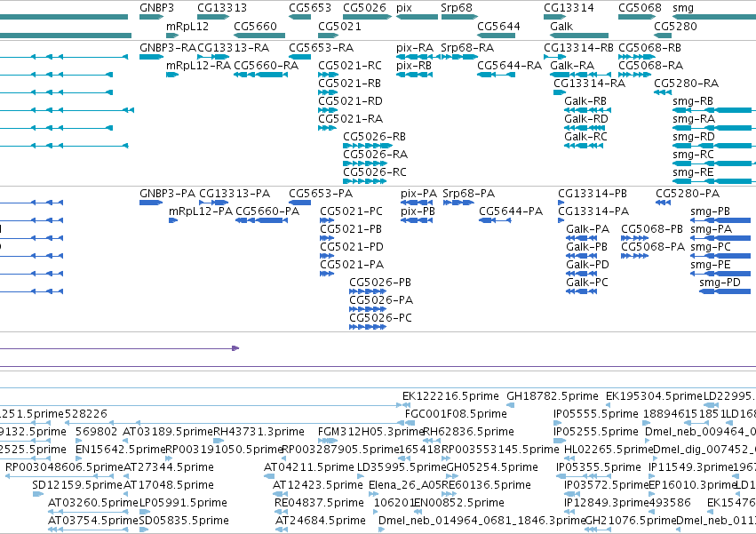
Task: Open the FGM312H05.3prime EST label
Action: (370, 432)
